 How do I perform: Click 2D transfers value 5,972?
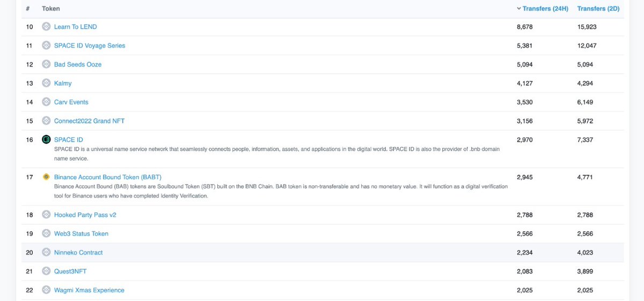coord(586,121)
